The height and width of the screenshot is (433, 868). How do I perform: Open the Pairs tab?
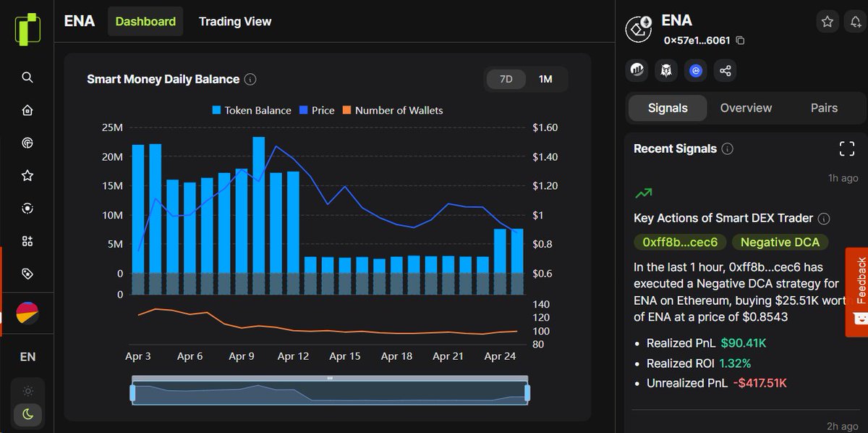(x=824, y=108)
